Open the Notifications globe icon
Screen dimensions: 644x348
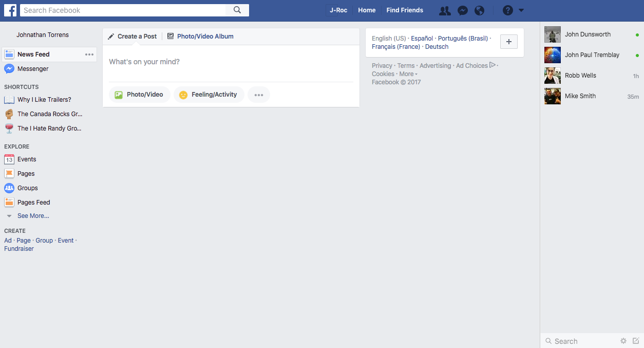click(x=480, y=10)
